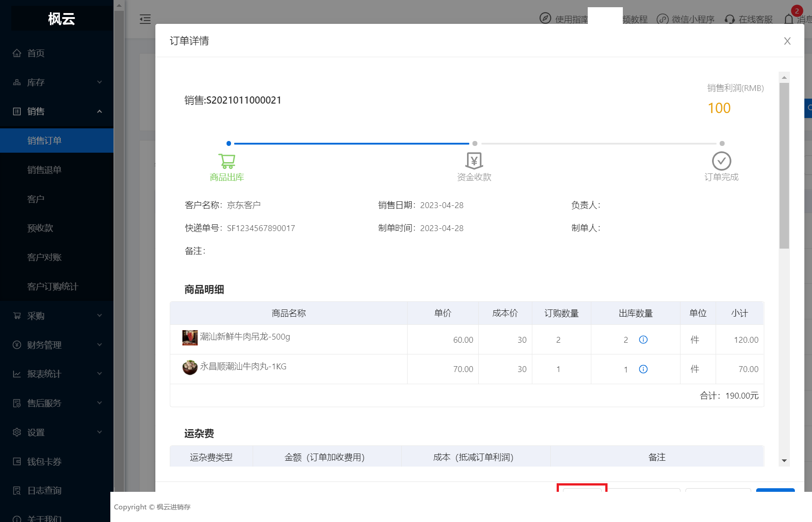Click total 合计: 190.00元

(729, 396)
